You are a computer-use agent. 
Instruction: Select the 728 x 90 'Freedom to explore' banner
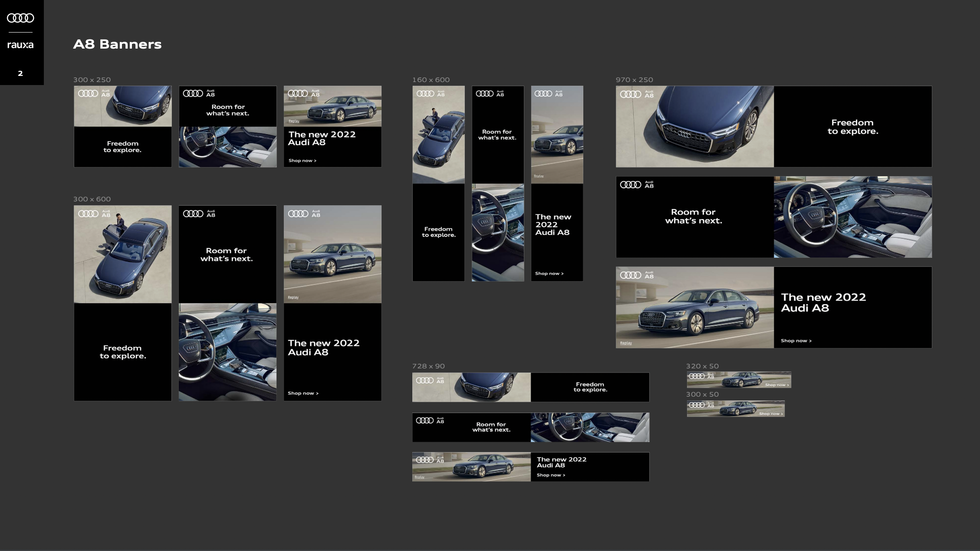click(x=531, y=387)
